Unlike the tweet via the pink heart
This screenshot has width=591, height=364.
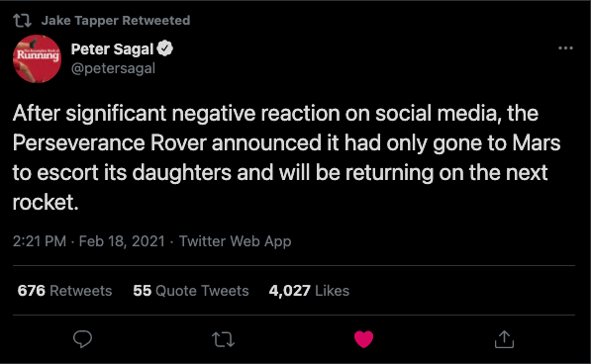(363, 339)
